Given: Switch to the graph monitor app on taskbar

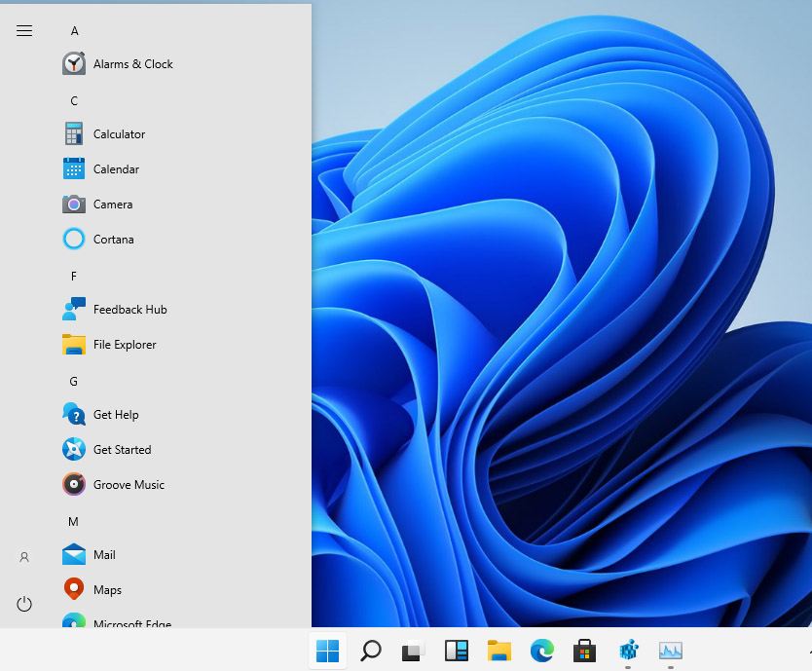Looking at the screenshot, I should (x=671, y=651).
